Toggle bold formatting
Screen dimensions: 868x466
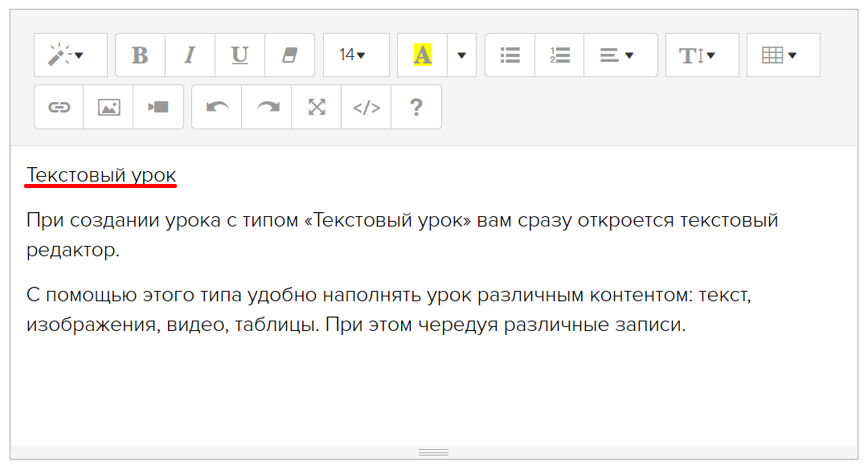pos(141,55)
